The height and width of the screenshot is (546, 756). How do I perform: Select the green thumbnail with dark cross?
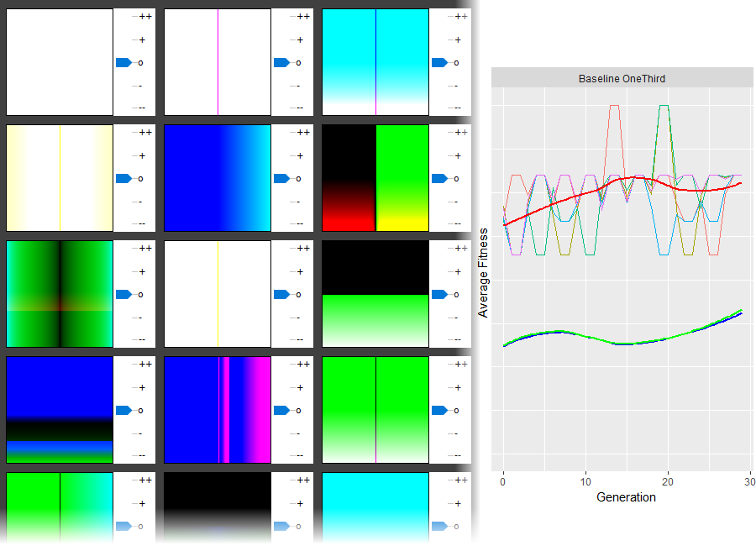pos(60,294)
